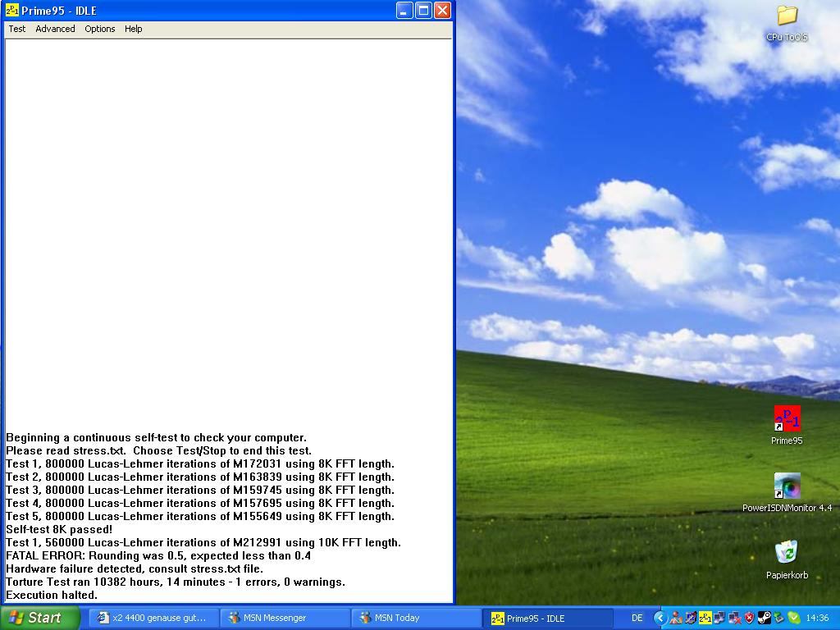Click the blue pen-and-square tray icon beside MSN
Viewport: 840px width, 630px height.
click(691, 618)
